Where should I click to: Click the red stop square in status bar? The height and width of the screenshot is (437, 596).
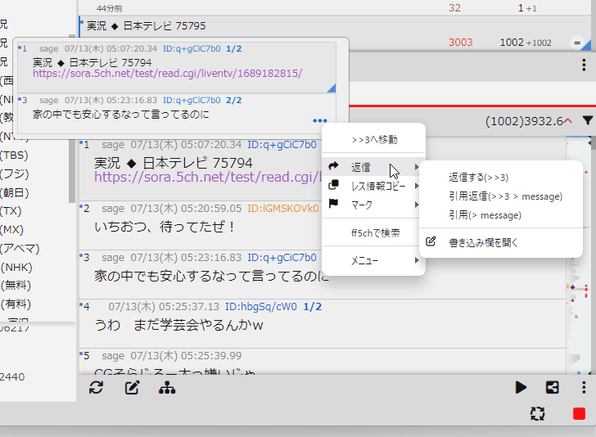pos(579,414)
